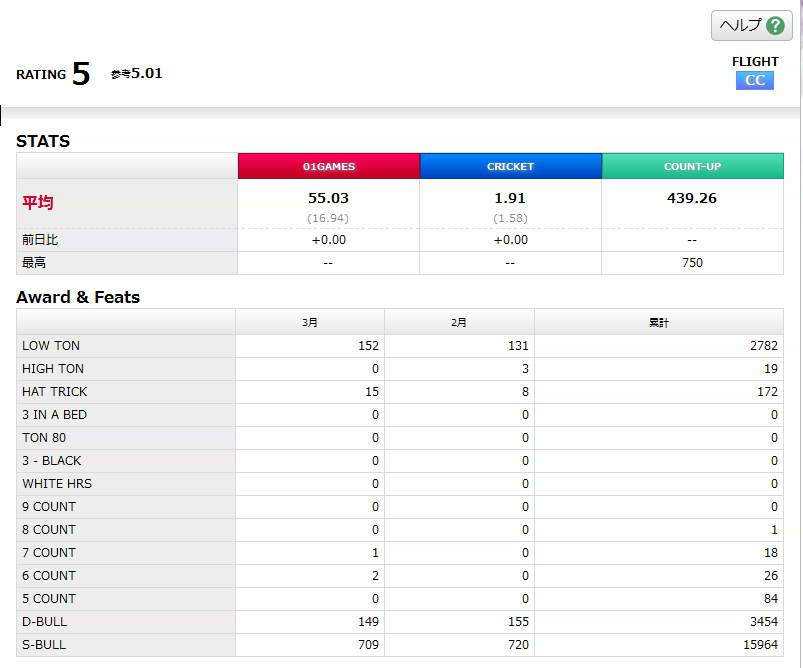The width and height of the screenshot is (803, 668).
Task: Click the reference rating 5.01 value
Action: (146, 73)
